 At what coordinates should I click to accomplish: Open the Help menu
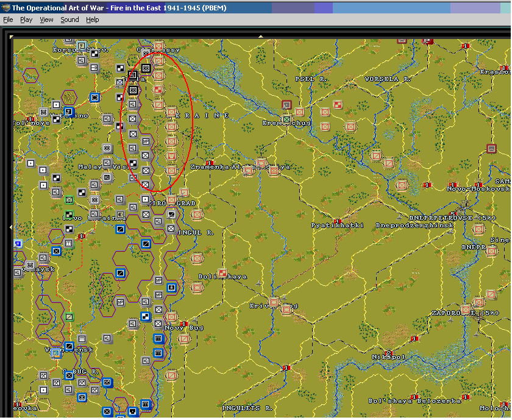93,20
